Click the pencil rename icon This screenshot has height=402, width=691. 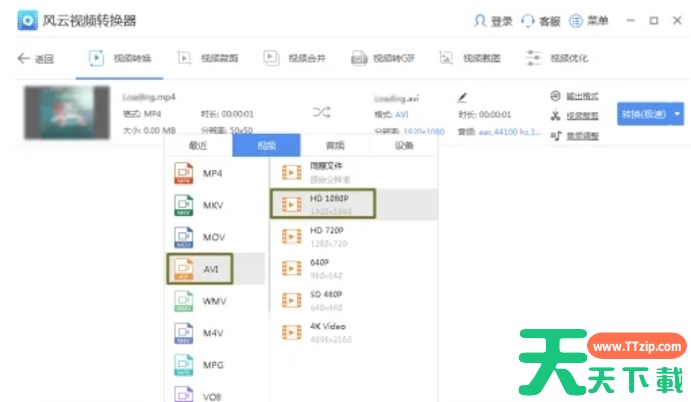462,97
